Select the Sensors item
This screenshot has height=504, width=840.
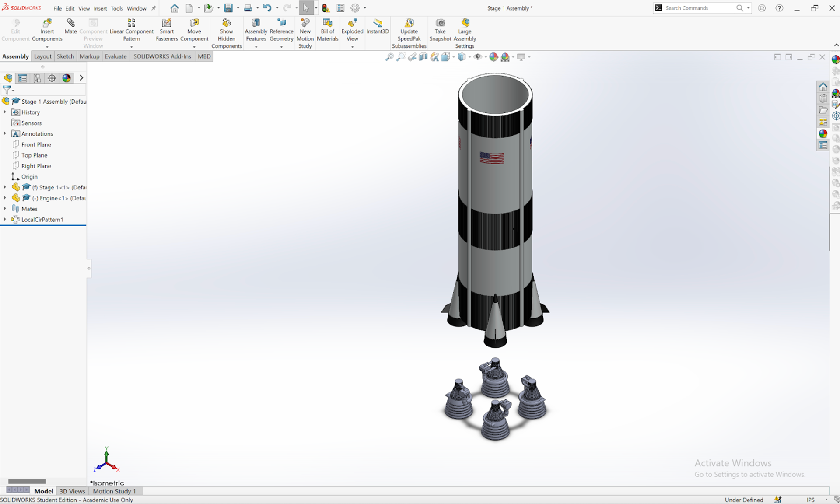pos(31,123)
